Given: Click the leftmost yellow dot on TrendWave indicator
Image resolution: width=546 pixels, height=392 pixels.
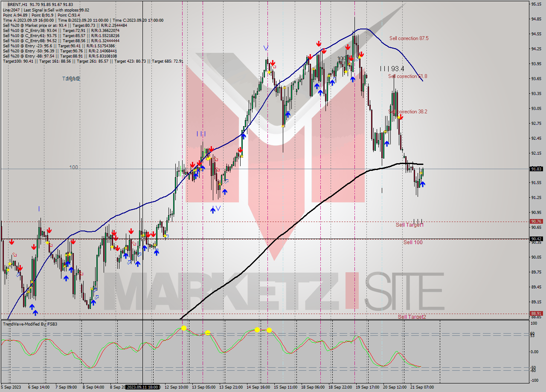Looking at the screenshot, I should tap(183, 328).
